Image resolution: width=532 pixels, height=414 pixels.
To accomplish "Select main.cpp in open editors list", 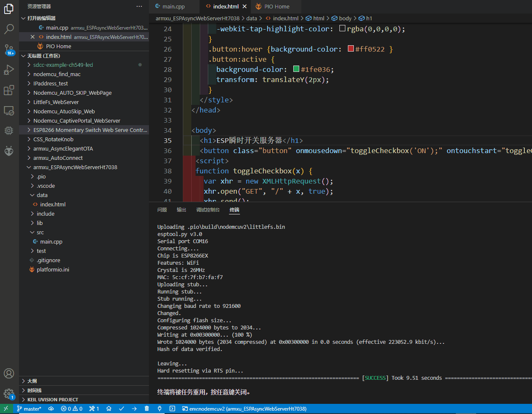I will coord(84,27).
